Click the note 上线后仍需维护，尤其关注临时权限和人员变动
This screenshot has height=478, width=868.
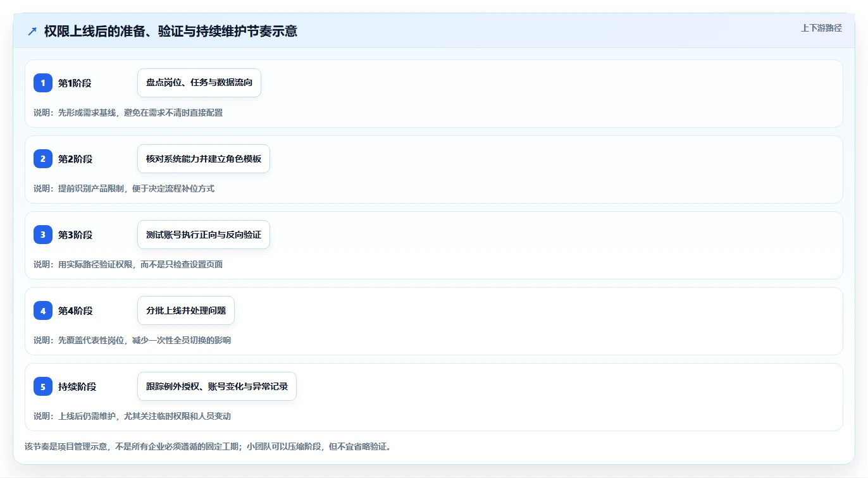[144, 416]
